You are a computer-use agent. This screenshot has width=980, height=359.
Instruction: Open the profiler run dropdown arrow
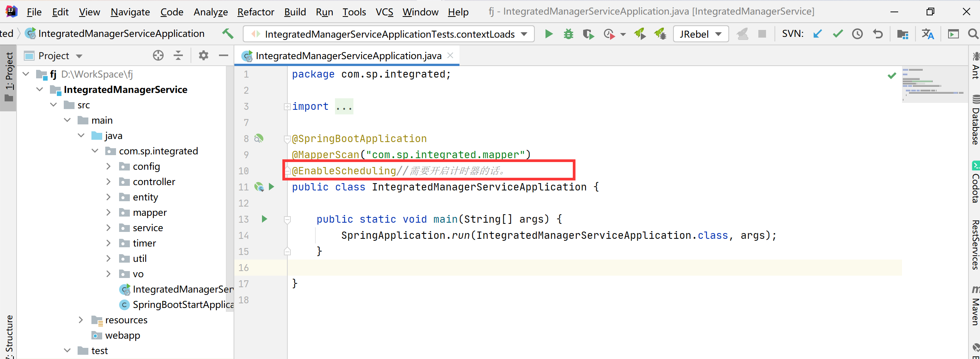(623, 35)
